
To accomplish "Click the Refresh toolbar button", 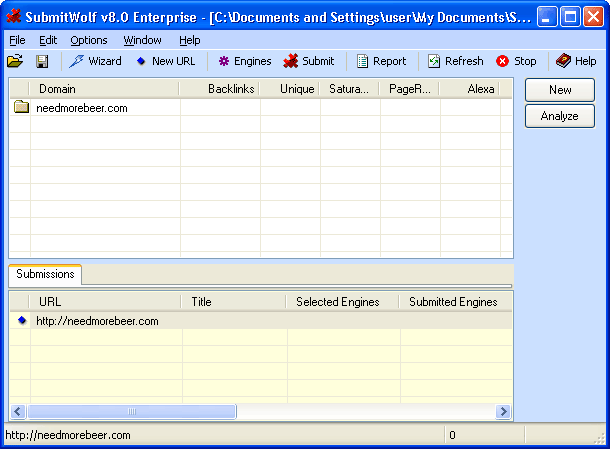I will (456, 61).
